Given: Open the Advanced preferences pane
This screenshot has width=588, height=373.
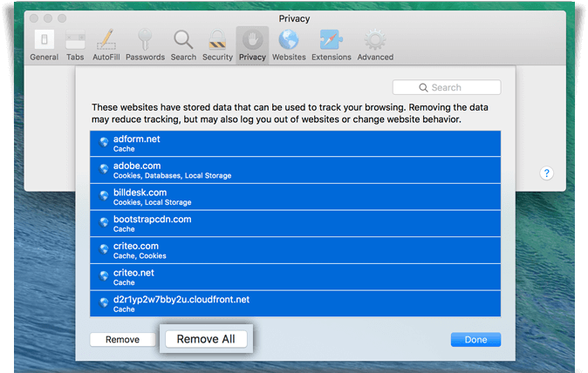Looking at the screenshot, I should pos(375,44).
